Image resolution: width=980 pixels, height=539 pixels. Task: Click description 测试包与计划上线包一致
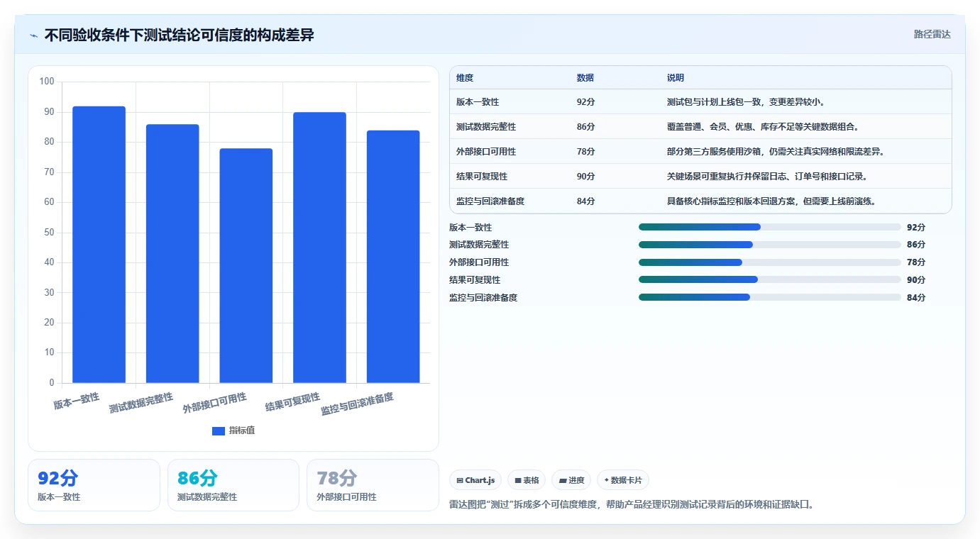[x=746, y=102]
